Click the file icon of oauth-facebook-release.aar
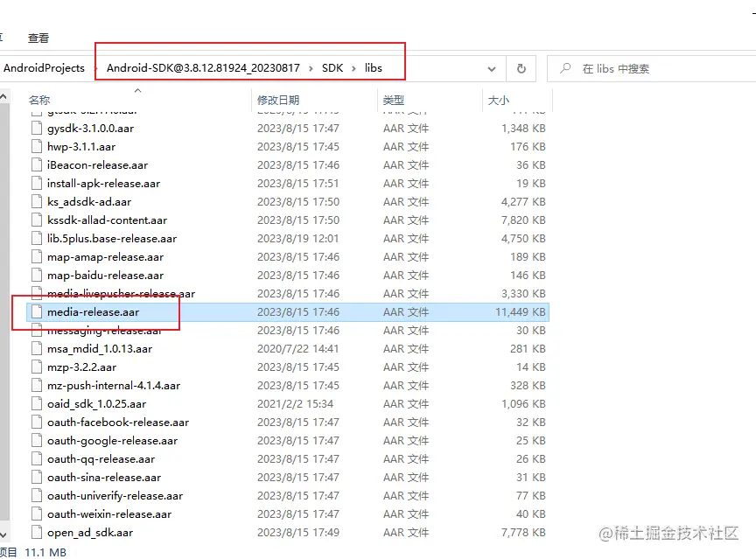Screen dimensions: 756x559 coord(37,423)
